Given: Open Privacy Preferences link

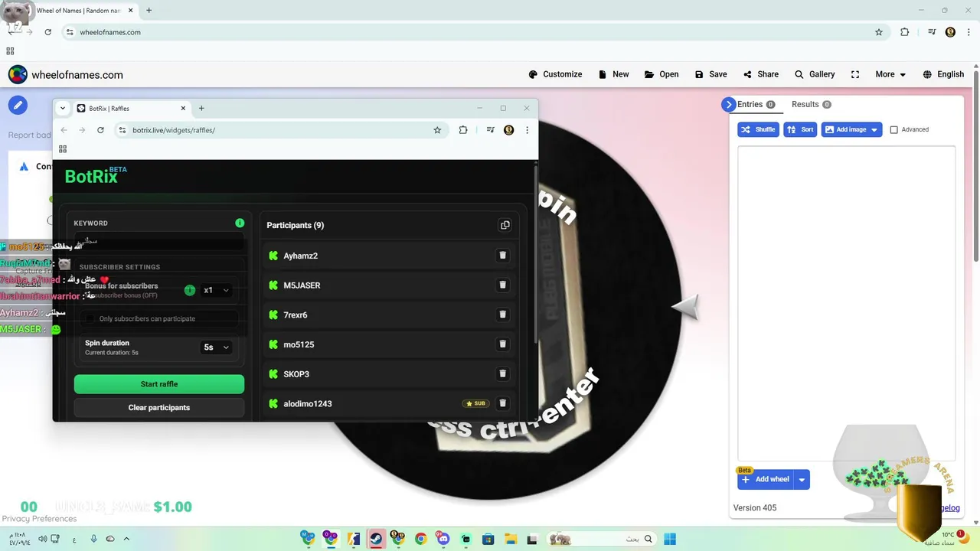Looking at the screenshot, I should 39,519.
